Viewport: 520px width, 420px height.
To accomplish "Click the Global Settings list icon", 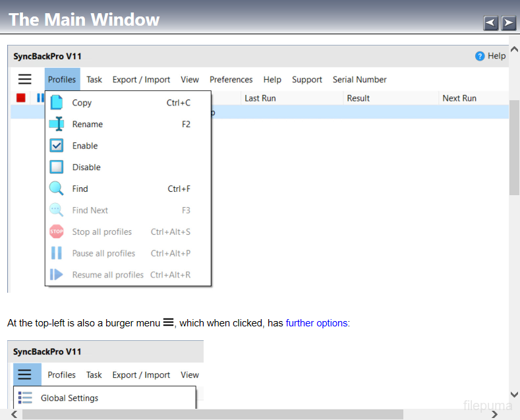I will click(x=25, y=398).
